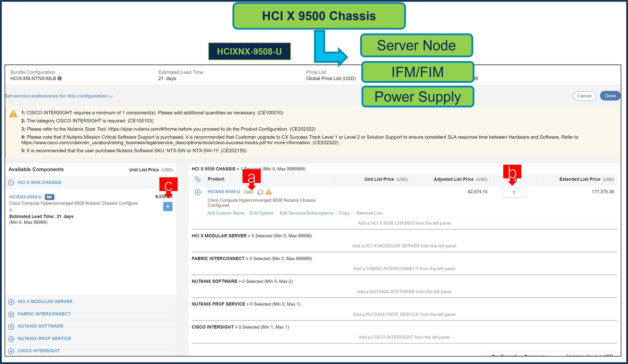The width and height of the screenshot is (628, 364).
Task: Select Remove Line for the chassis
Action: pyautogui.click(x=369, y=213)
